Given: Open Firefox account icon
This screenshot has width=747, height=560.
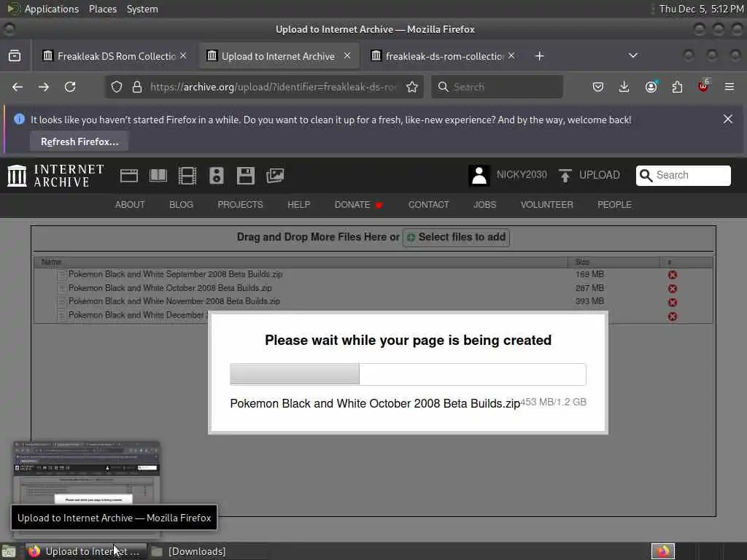Looking at the screenshot, I should pyautogui.click(x=651, y=87).
